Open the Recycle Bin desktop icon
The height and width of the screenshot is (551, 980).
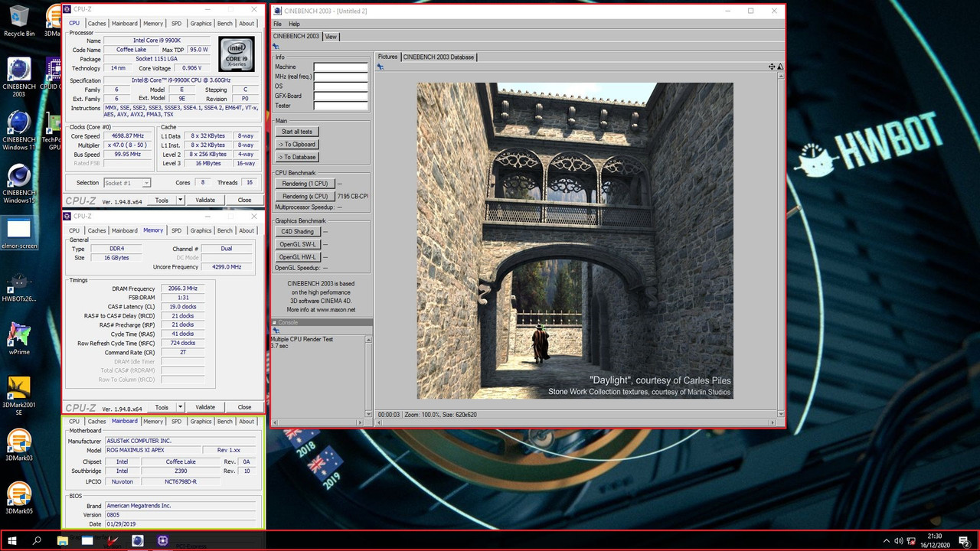click(18, 21)
